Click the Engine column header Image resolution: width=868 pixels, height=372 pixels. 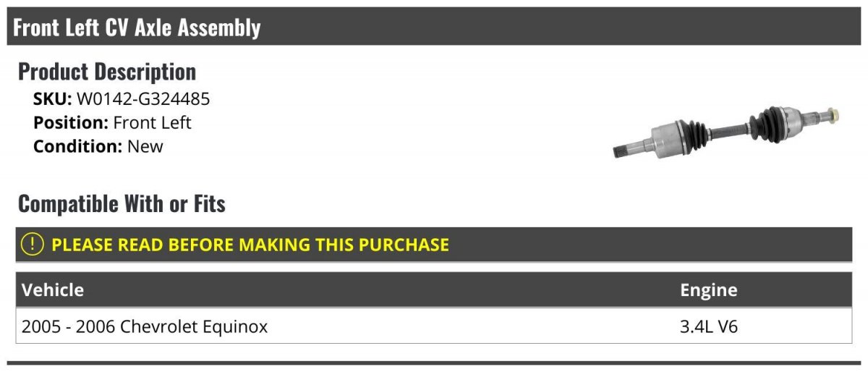(x=708, y=290)
